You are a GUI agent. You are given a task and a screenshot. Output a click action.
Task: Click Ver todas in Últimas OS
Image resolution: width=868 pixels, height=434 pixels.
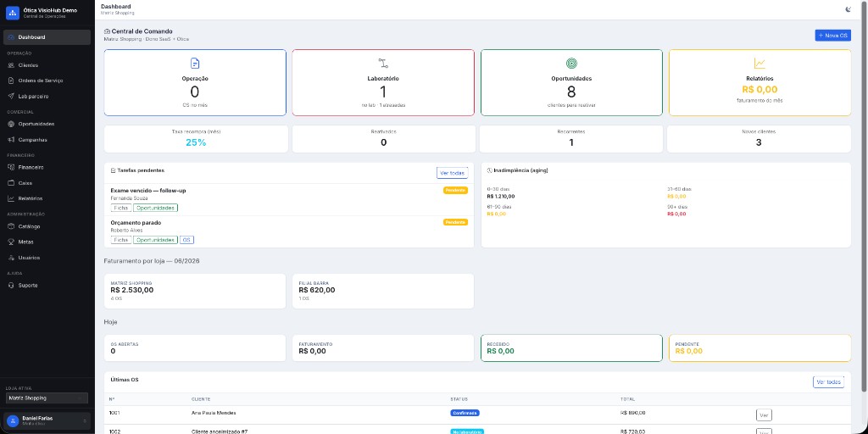point(828,382)
